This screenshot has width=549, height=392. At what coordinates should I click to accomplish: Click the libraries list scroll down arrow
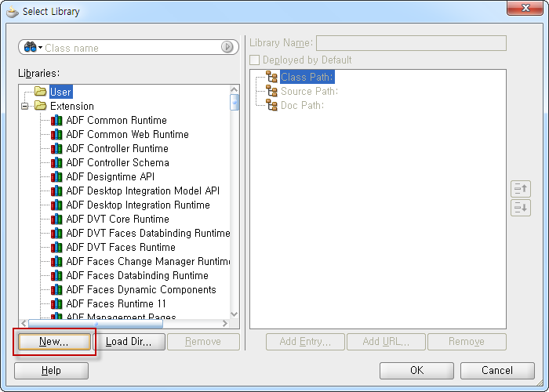[x=235, y=314]
